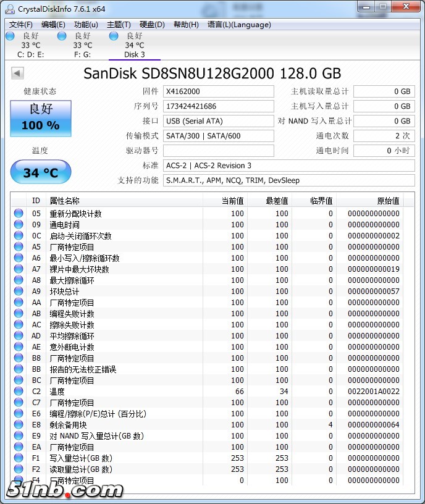Click the transfer mode field SATA/300 | SATA/600
Image resolution: width=425 pixels, height=504 pixels.
(x=219, y=136)
